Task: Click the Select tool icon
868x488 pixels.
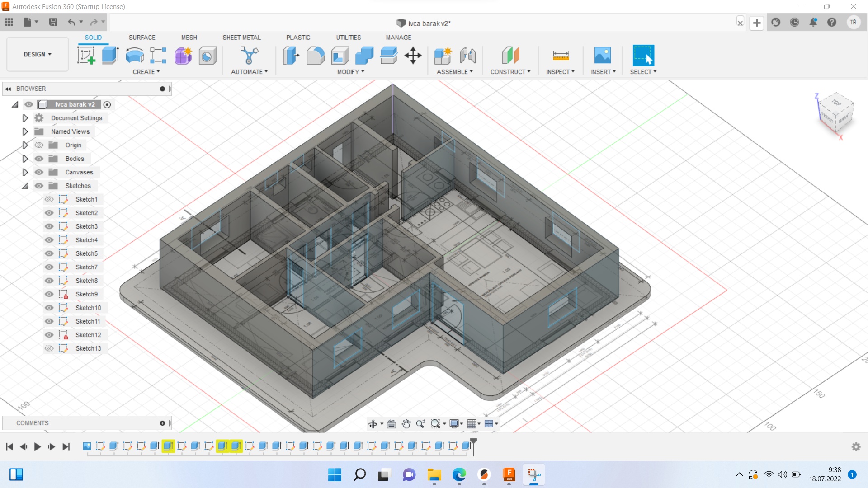Action: point(643,56)
